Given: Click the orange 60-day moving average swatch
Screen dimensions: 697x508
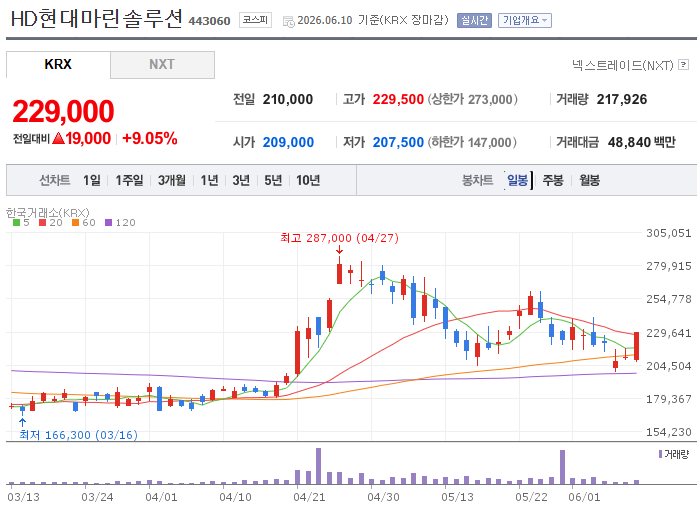Looking at the screenshot, I should pyautogui.click(x=75, y=223).
